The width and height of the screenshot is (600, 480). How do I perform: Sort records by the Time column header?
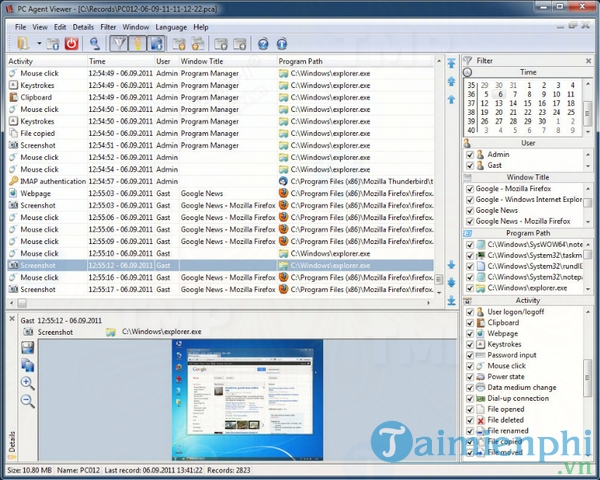[121, 61]
